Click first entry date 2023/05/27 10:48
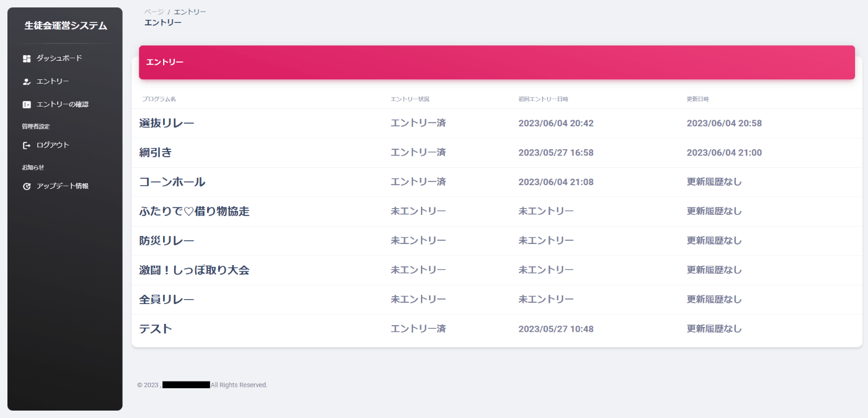 [x=556, y=329]
